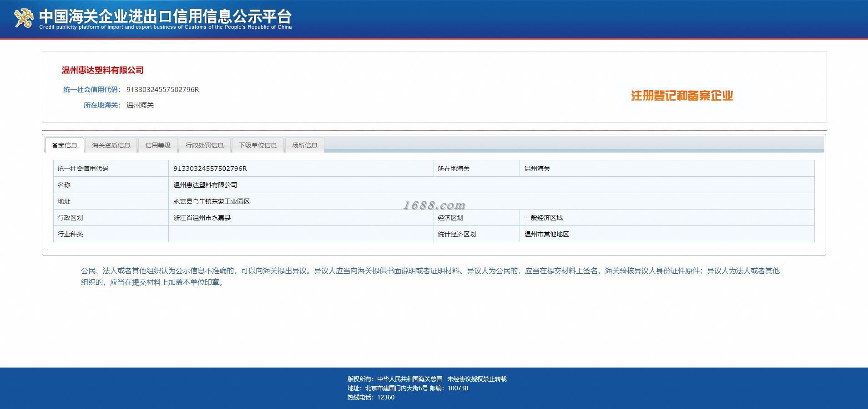The image size is (868, 409).
Task: Switch to the 海关资质信息 tab
Action: click(111, 145)
